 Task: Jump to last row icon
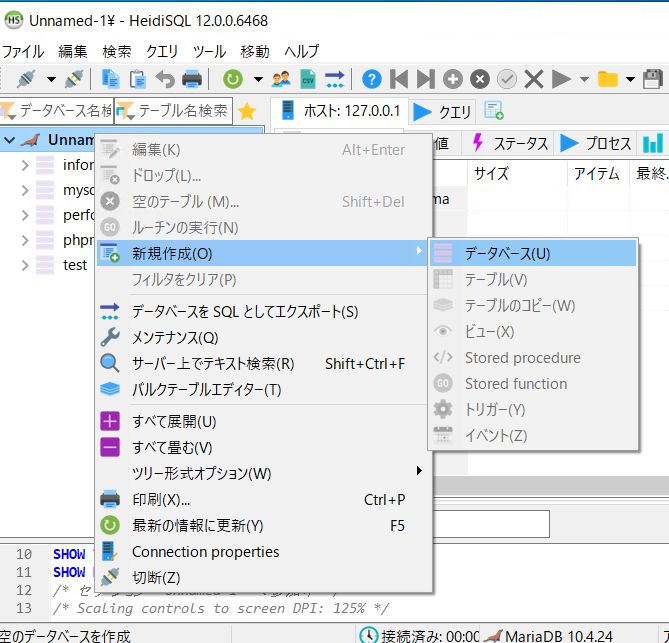coord(426,79)
